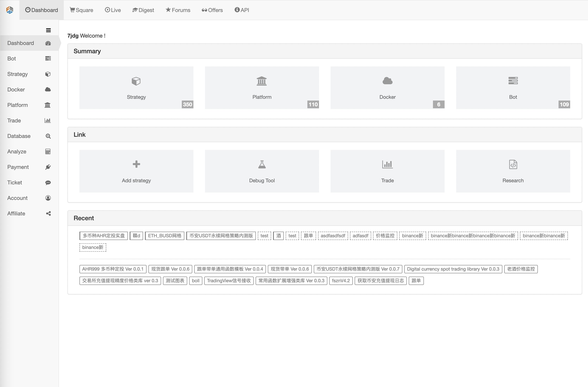Open Affiliate in the sidebar menu
588x387 pixels.
29,214
